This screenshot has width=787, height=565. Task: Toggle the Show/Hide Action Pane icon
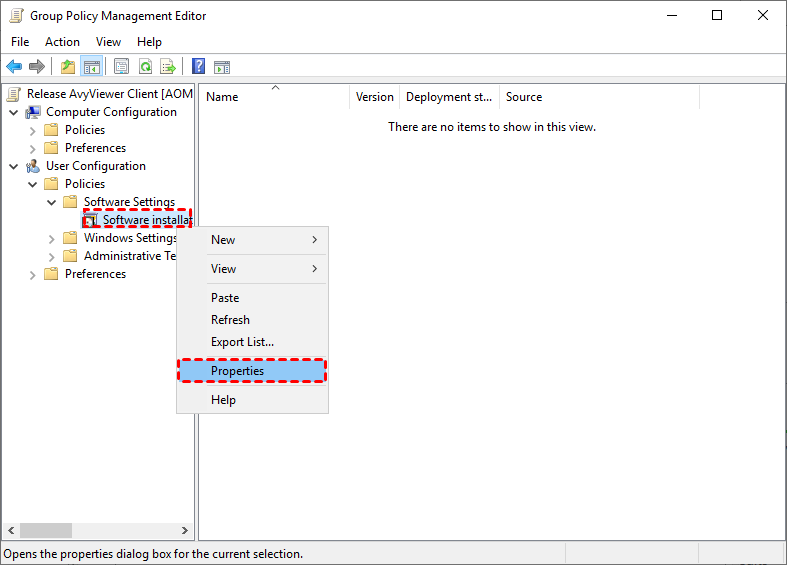(222, 67)
